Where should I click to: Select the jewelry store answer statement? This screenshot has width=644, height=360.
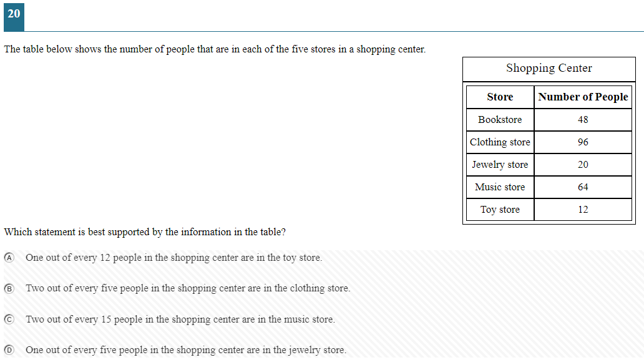185,350
